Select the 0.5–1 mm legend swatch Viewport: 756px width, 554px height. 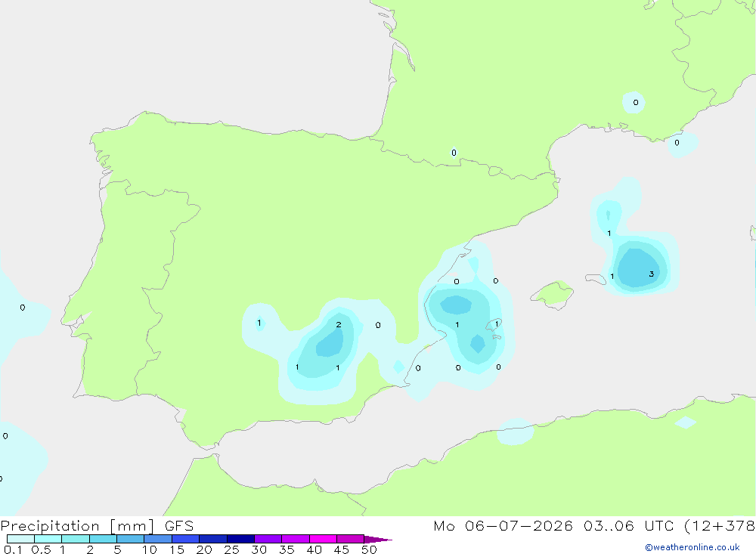point(48,539)
